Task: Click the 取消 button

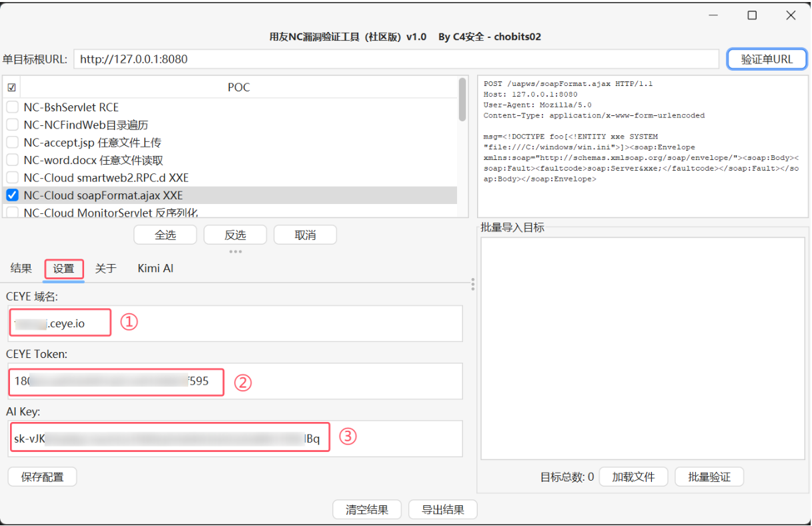Action: [x=305, y=235]
